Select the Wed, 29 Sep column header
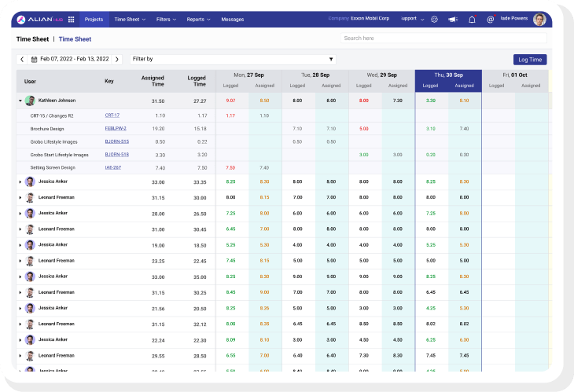This screenshot has height=392, width=574. click(x=382, y=75)
